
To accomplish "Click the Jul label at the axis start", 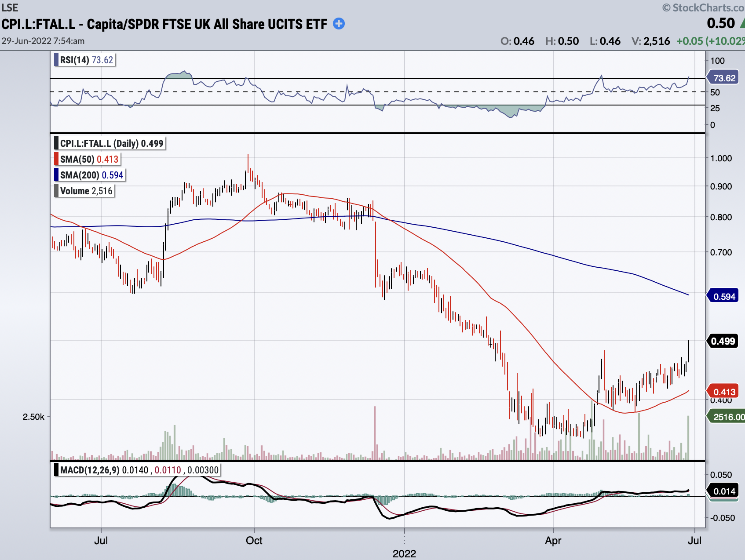I will click(101, 540).
